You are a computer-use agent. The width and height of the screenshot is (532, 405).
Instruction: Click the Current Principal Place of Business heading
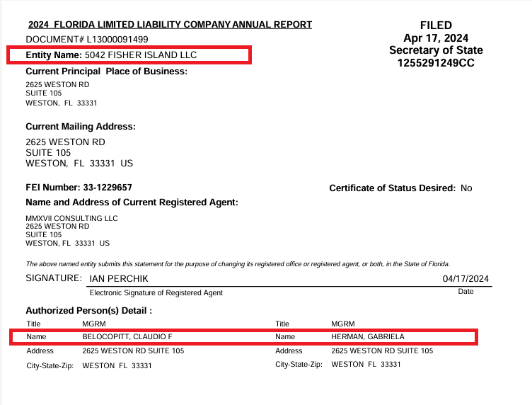pyautogui.click(x=106, y=72)
